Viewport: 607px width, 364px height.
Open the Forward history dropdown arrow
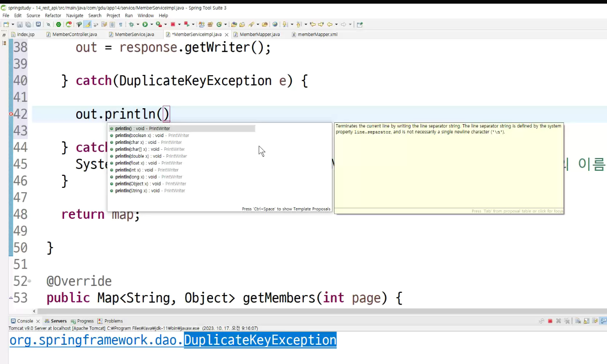coord(350,25)
